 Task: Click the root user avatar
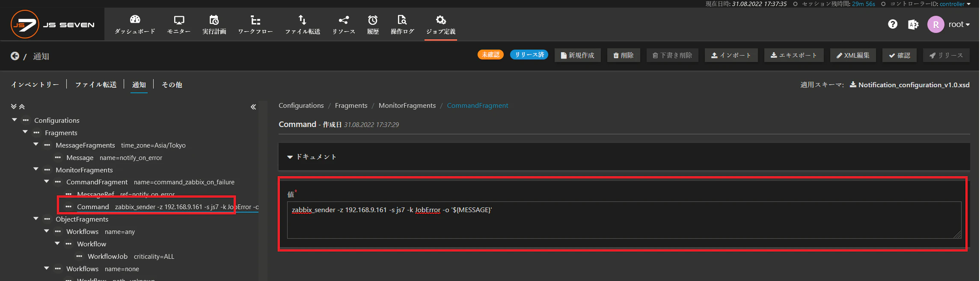(936, 24)
